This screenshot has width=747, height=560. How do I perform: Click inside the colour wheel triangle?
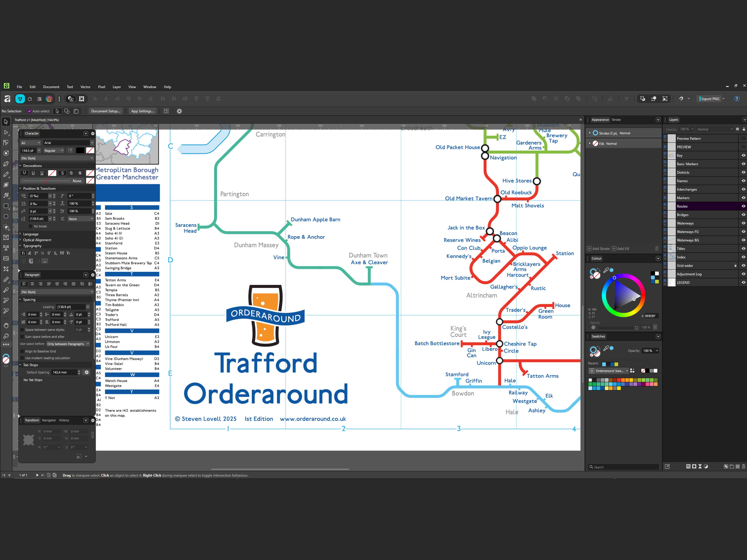coord(623,295)
